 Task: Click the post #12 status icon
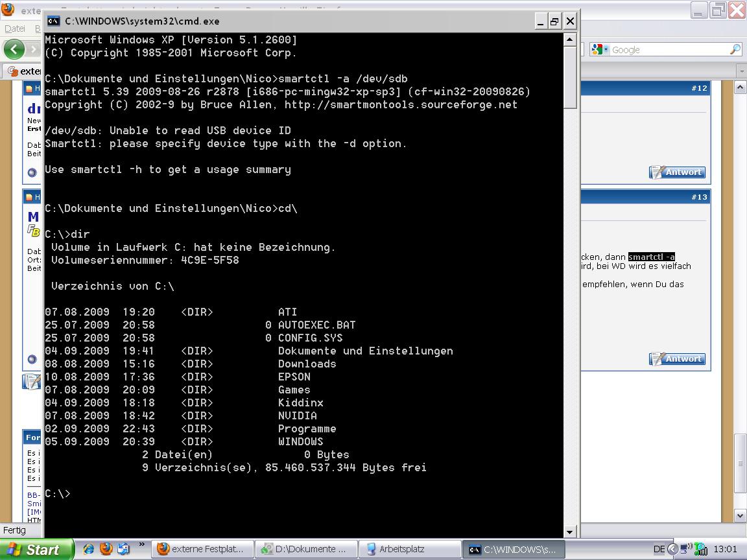pyautogui.click(x=29, y=89)
